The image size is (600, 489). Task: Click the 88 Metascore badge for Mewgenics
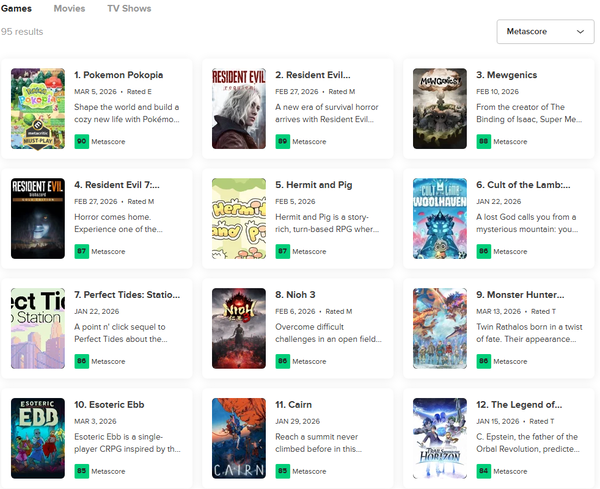tap(483, 142)
